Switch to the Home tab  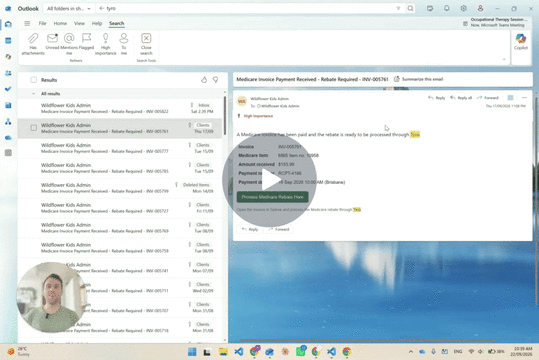pyautogui.click(x=60, y=23)
